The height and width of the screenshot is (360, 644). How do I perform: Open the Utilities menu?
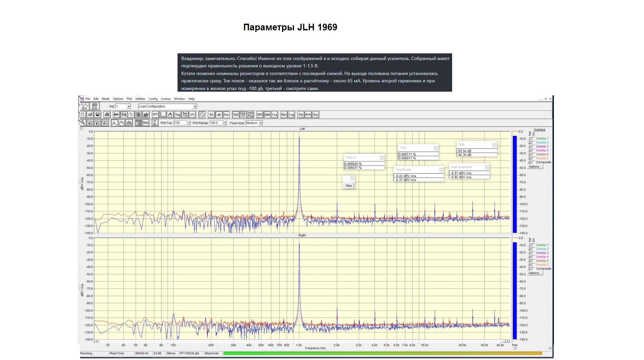(x=140, y=99)
